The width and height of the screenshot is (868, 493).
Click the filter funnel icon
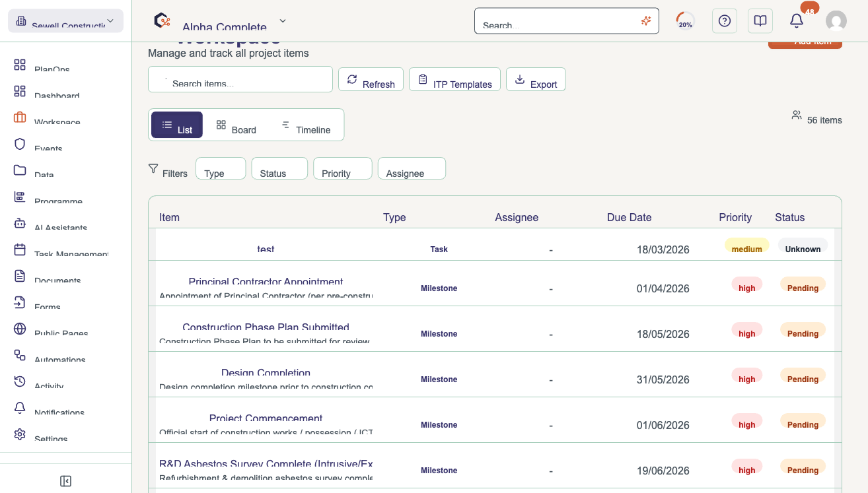[153, 168]
